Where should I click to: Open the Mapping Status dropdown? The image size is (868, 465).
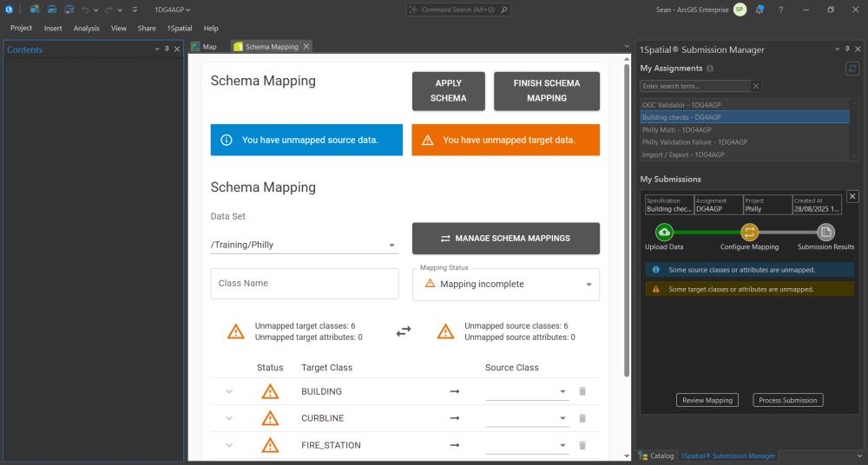506,284
